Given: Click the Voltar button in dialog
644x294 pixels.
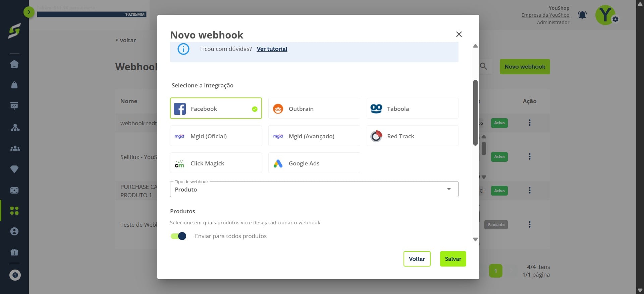Looking at the screenshot, I should (x=417, y=259).
